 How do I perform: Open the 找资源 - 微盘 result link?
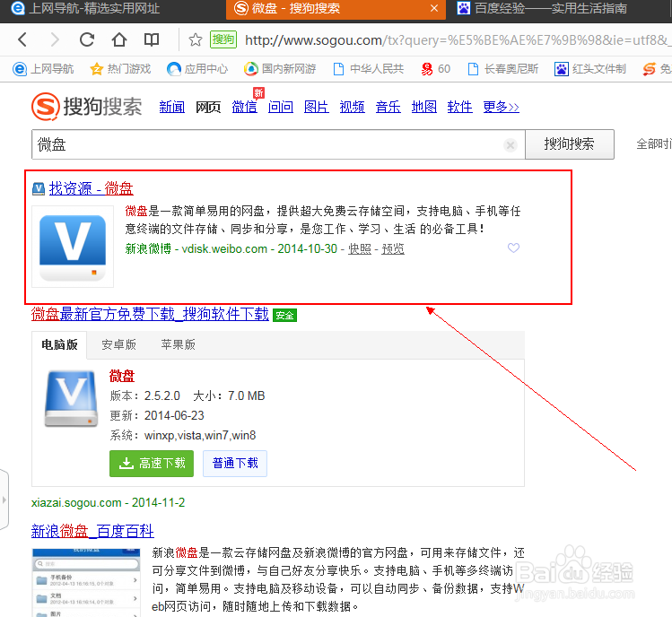[92, 188]
